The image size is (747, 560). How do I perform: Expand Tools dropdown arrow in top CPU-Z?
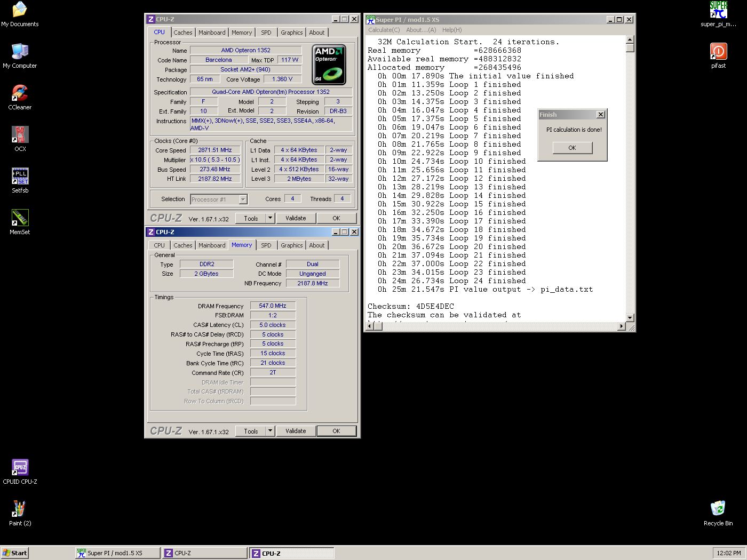point(270,218)
